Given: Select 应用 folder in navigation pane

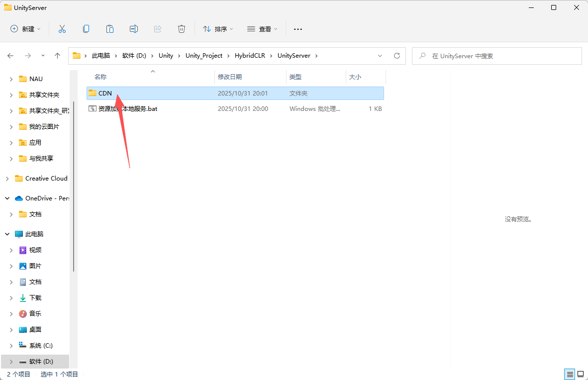Looking at the screenshot, I should [x=35, y=143].
